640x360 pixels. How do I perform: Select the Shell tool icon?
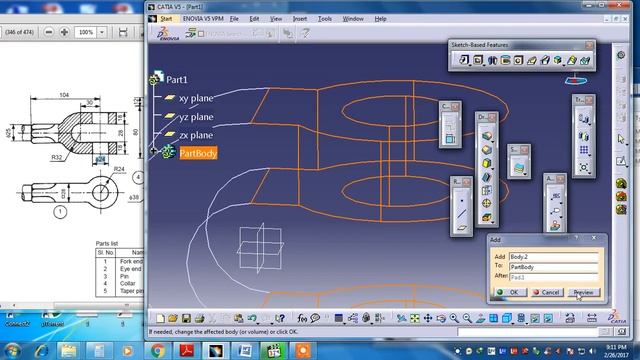click(x=487, y=177)
